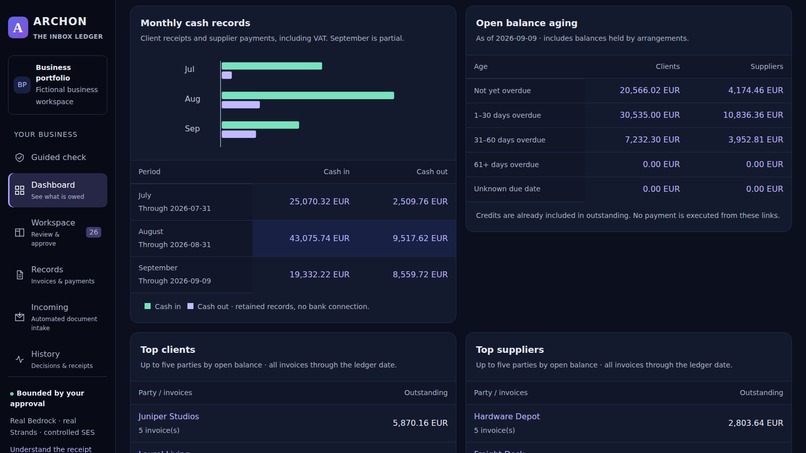Open Records invoices and payments
The image size is (806, 453).
click(x=58, y=275)
